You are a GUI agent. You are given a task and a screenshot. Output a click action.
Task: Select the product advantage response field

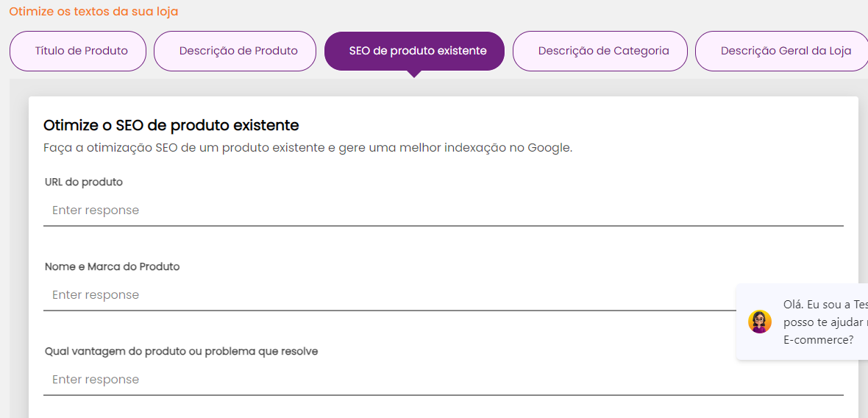point(444,380)
